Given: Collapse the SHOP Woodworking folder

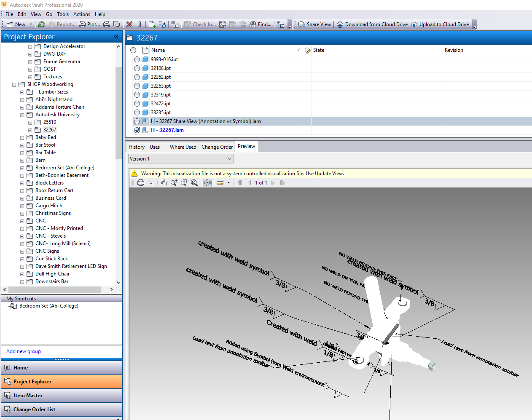Looking at the screenshot, I should coord(14,84).
